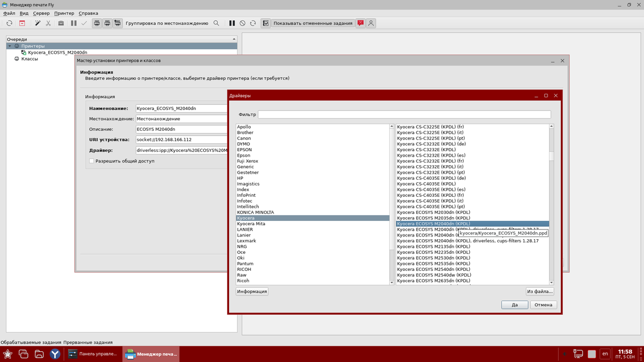The height and width of the screenshot is (362, 644).
Task: Click the restart job icon beside cancel
Action: pos(253,23)
